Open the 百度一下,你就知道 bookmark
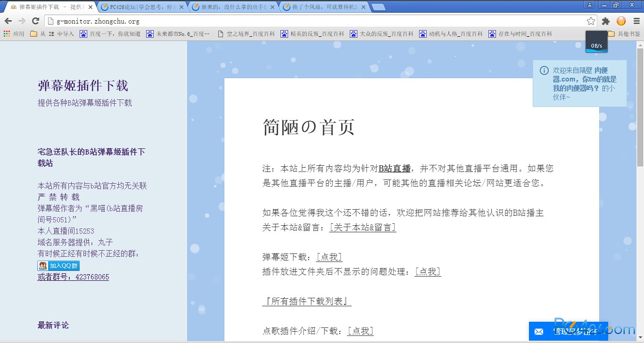 point(110,34)
